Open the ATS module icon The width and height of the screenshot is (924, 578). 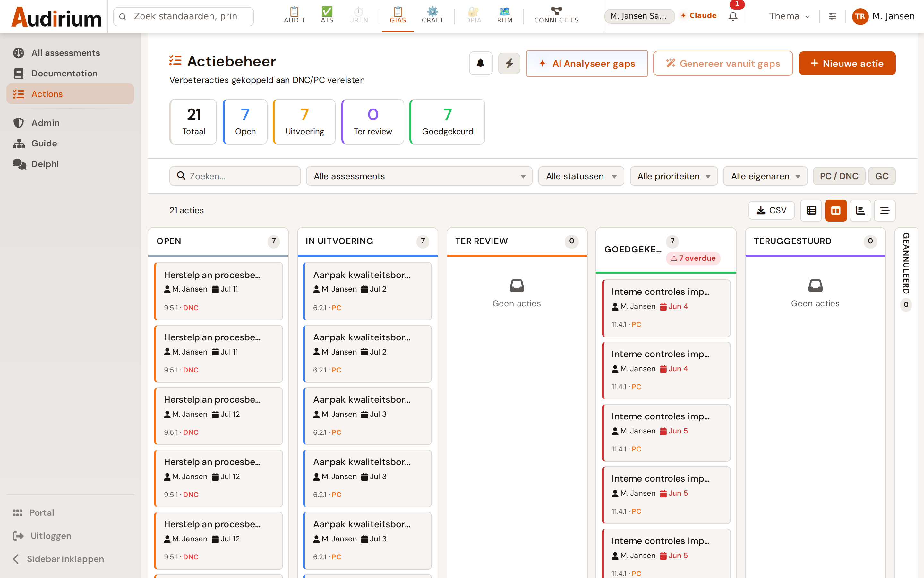(327, 15)
